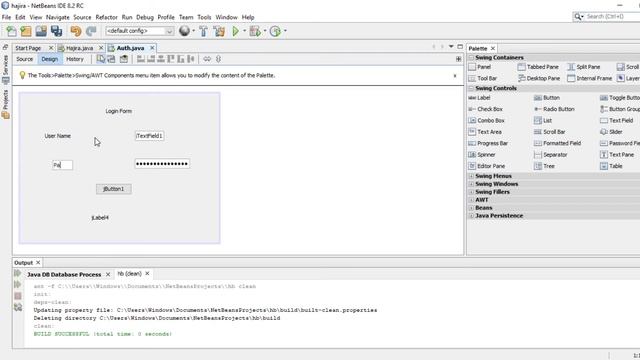Screen dimensions: 640x360
Task: Click the first alignment icon in design toolbar
Action: [141, 59]
